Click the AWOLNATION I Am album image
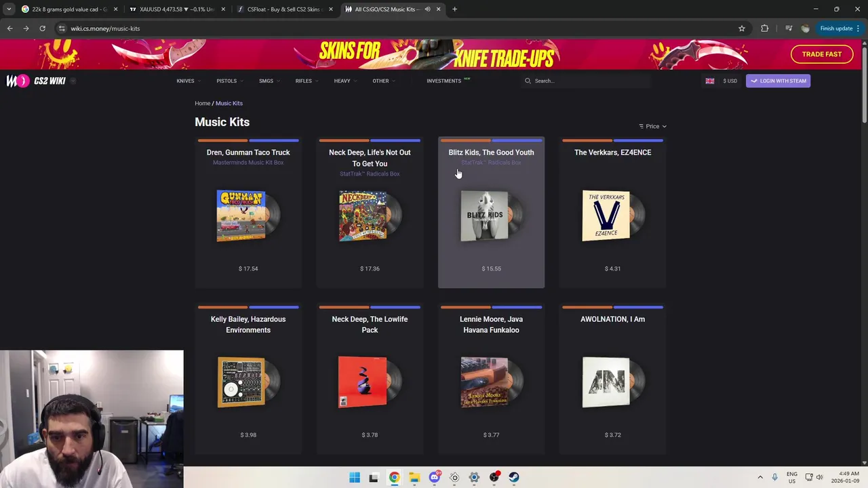The width and height of the screenshot is (868, 488). [x=612, y=382]
